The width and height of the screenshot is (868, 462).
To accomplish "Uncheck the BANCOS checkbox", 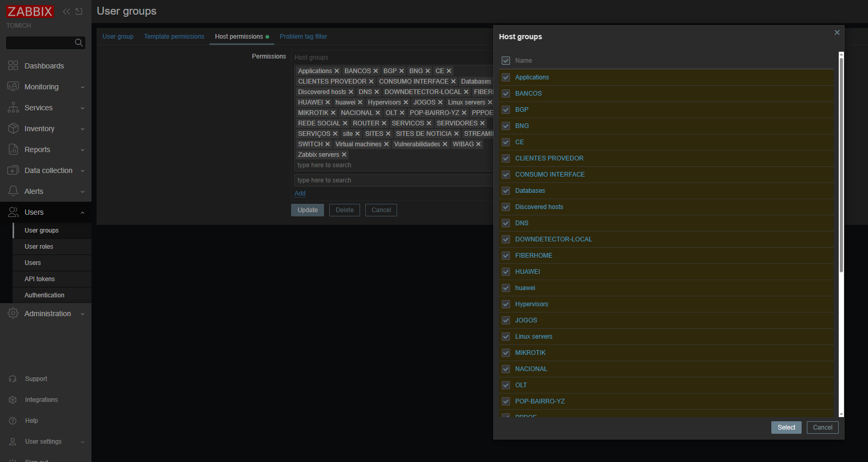I will click(x=506, y=94).
